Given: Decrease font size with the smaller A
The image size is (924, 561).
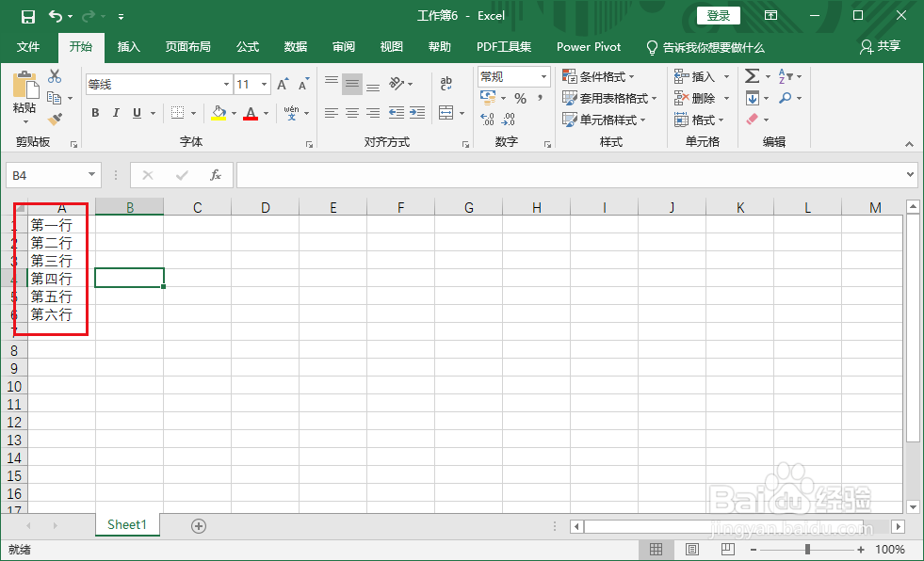Looking at the screenshot, I should [303, 84].
